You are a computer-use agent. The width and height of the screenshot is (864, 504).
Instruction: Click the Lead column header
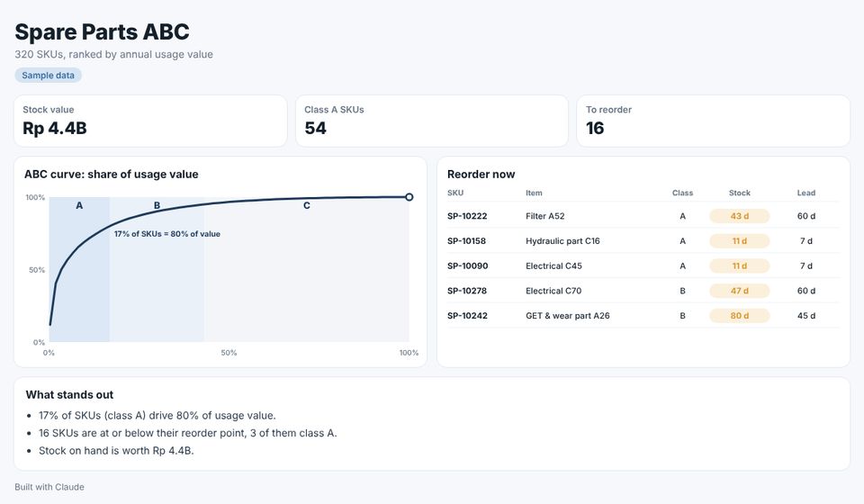[x=805, y=193]
